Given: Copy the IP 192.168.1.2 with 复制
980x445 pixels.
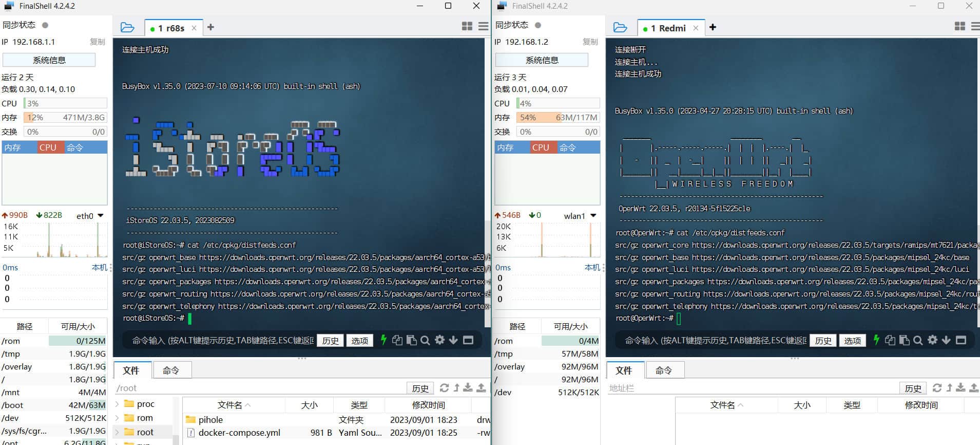Looking at the screenshot, I should pos(590,42).
